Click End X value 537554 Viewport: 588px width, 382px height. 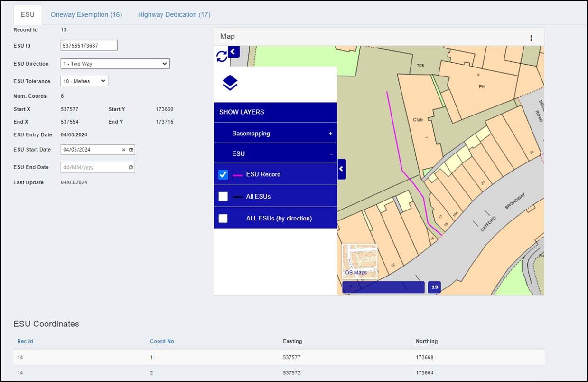pyautogui.click(x=70, y=122)
